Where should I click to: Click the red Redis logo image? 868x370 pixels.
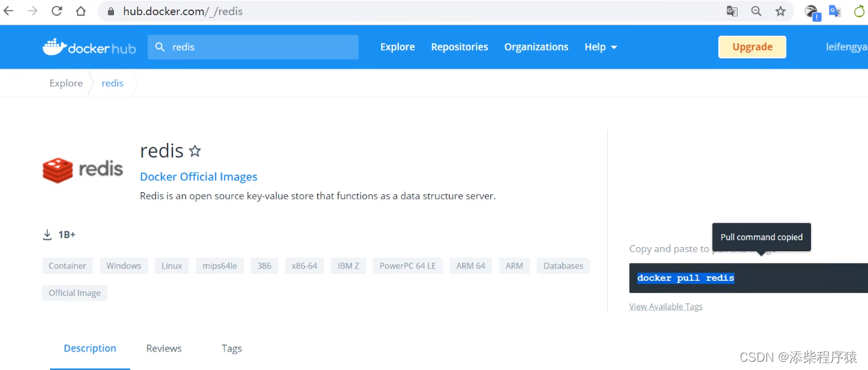82,170
